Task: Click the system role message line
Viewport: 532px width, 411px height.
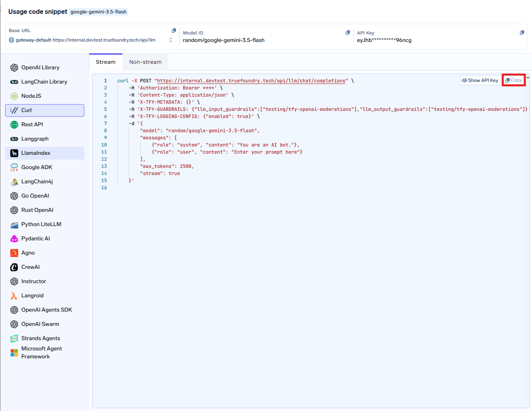Action: click(x=225, y=145)
